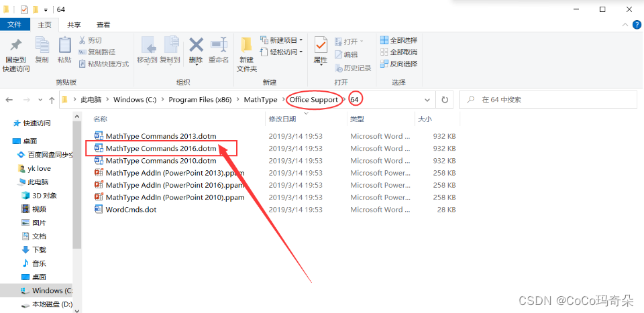Select 图片 folder in navigation pane
This screenshot has width=644, height=313.
pos(34,223)
